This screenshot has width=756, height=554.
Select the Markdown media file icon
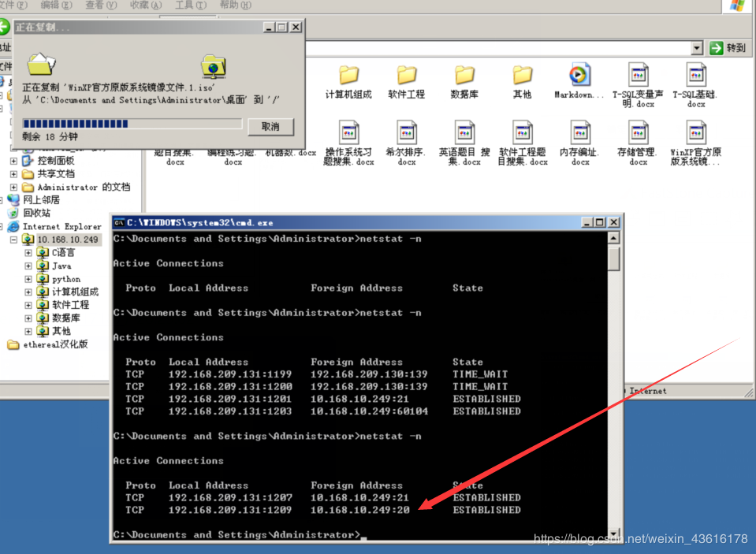click(579, 74)
